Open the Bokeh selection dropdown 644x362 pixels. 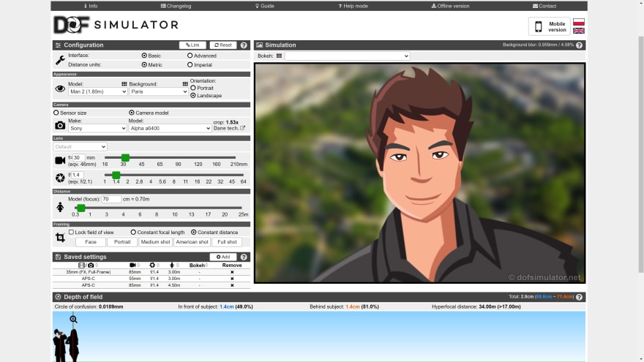(x=347, y=56)
